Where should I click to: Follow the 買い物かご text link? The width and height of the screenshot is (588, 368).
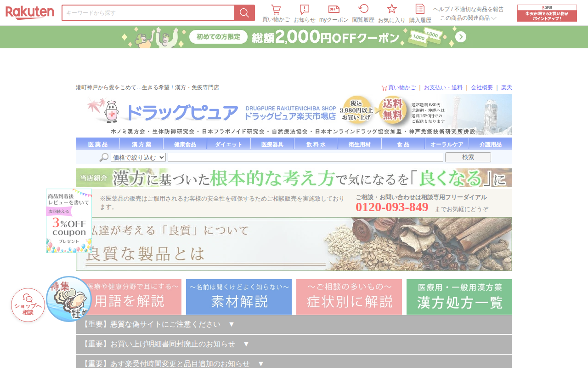(402, 87)
